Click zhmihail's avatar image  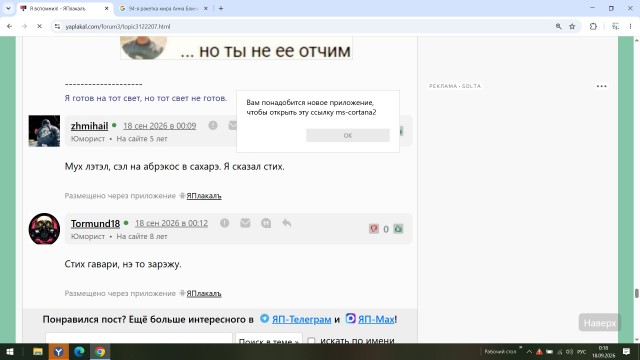click(44, 131)
